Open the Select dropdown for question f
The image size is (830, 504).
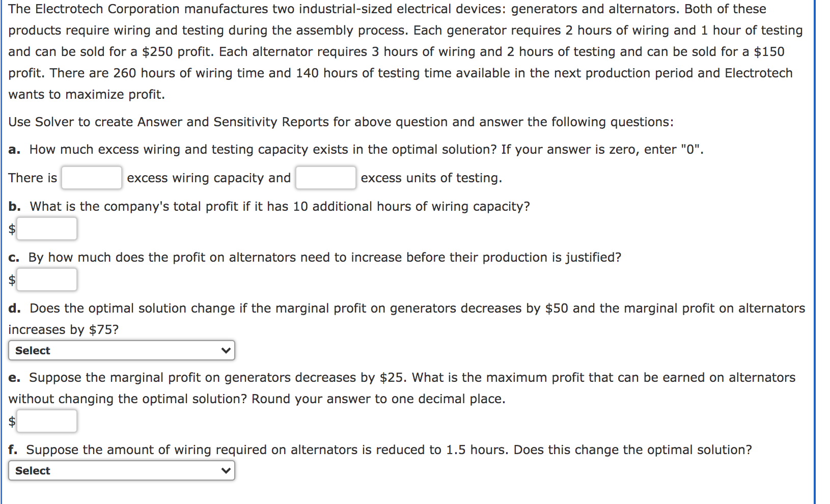pyautogui.click(x=122, y=470)
